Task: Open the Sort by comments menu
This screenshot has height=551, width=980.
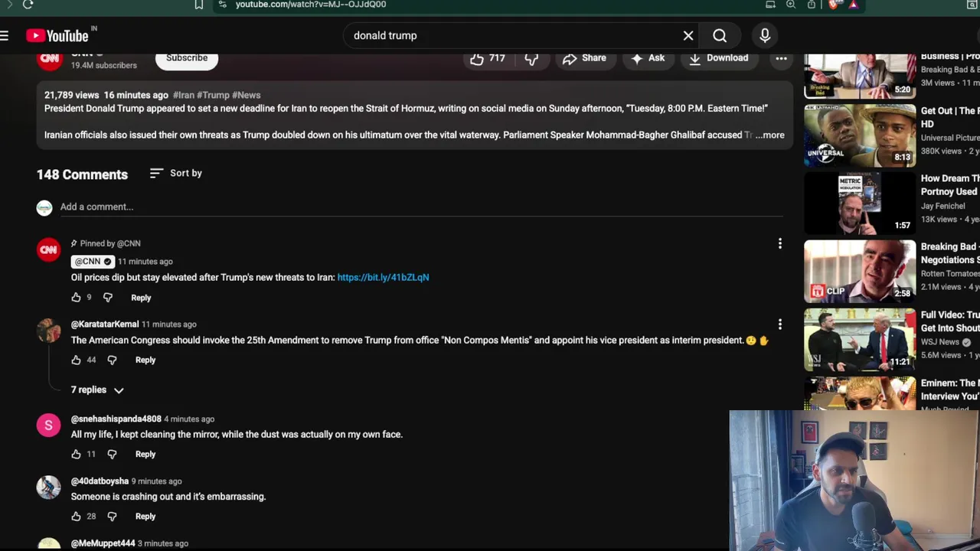Action: [x=176, y=173]
